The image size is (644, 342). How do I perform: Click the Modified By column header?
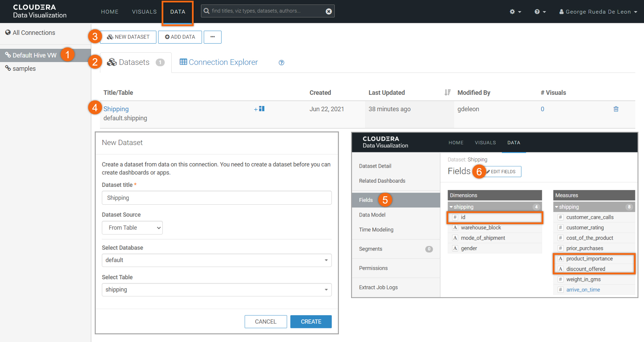[x=474, y=93]
